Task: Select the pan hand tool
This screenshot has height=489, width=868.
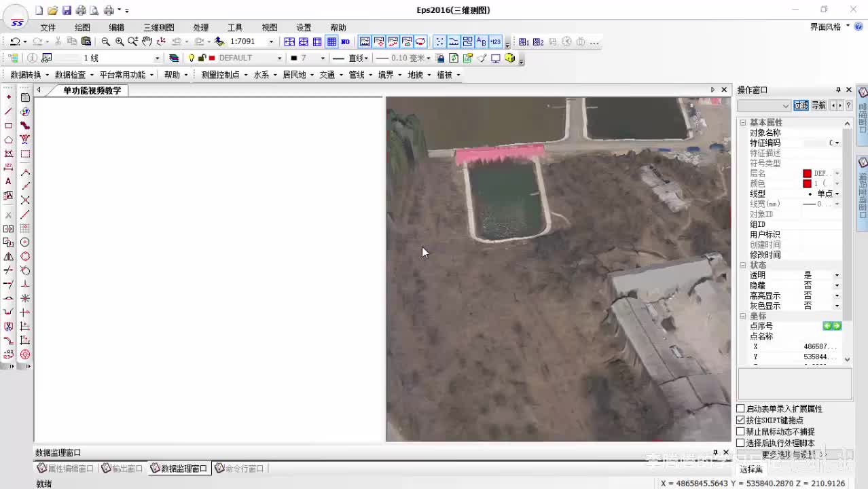Action: pyautogui.click(x=147, y=41)
